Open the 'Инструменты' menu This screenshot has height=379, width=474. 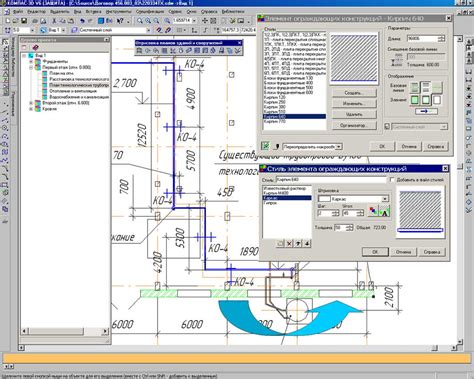119,12
